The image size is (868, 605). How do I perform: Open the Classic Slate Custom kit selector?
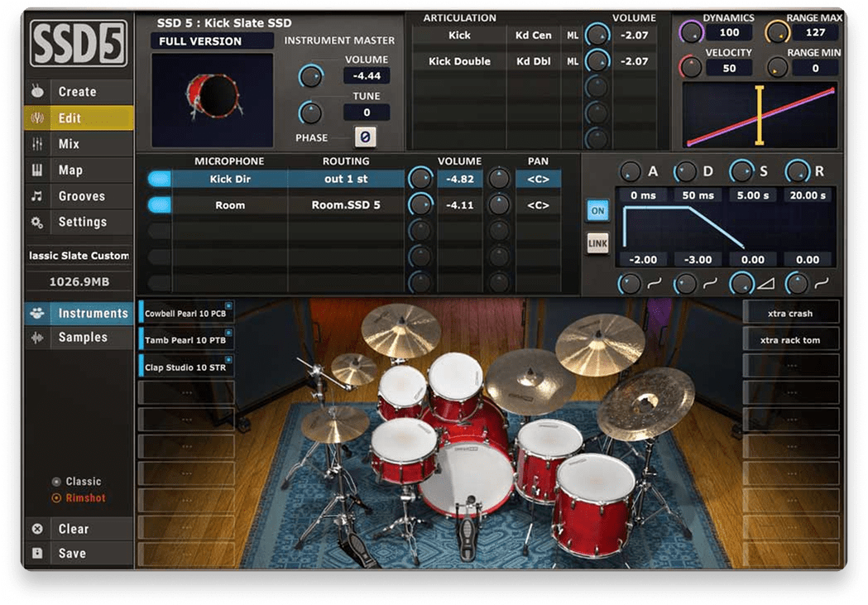pyautogui.click(x=79, y=256)
